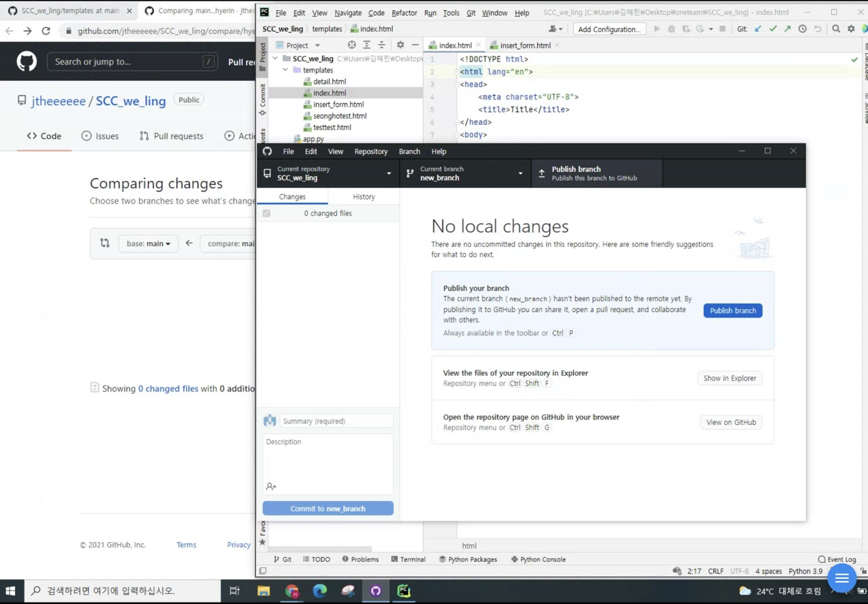Click the Summary (required) field
This screenshot has width=868, height=604.
pos(336,421)
